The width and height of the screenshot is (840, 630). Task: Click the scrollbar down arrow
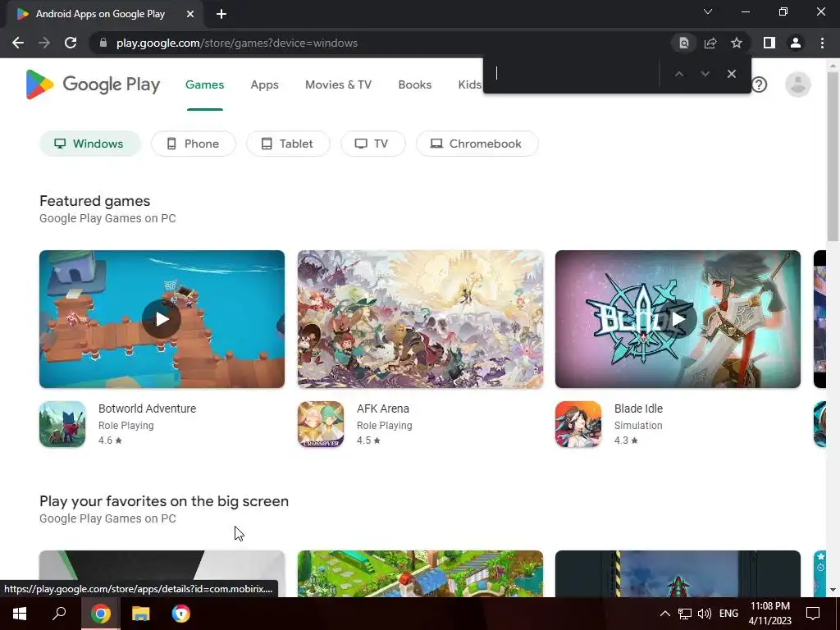coord(833,590)
